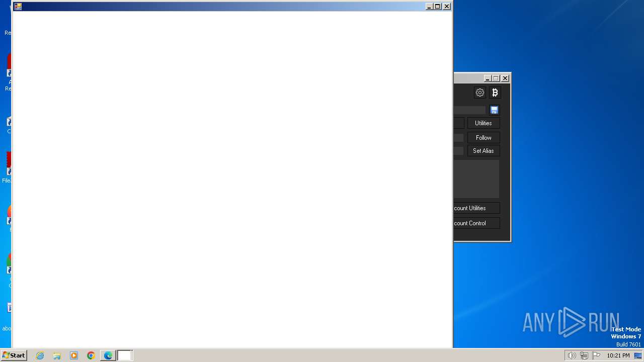Screen dimensions: 644x362
Task: Open Account Utilities button
Action: click(x=476, y=208)
